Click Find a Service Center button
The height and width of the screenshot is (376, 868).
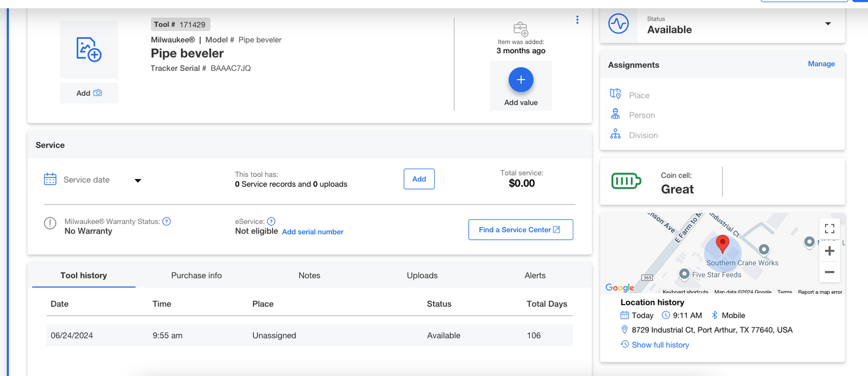point(520,230)
